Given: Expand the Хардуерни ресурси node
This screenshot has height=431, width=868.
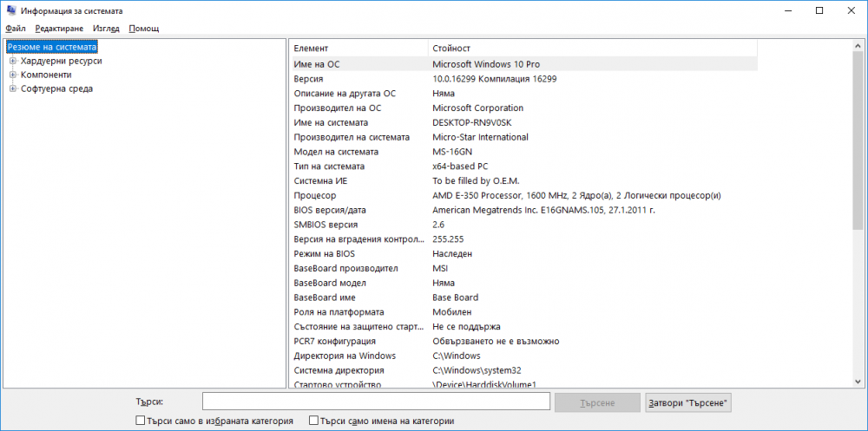Looking at the screenshot, I should [13, 61].
